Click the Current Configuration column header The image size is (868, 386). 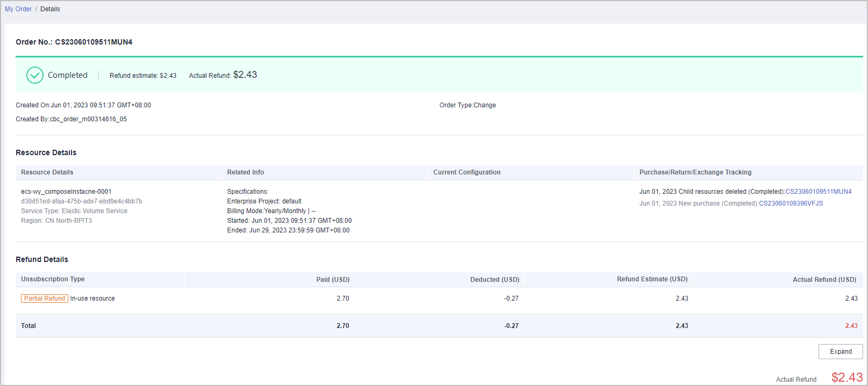click(x=467, y=172)
